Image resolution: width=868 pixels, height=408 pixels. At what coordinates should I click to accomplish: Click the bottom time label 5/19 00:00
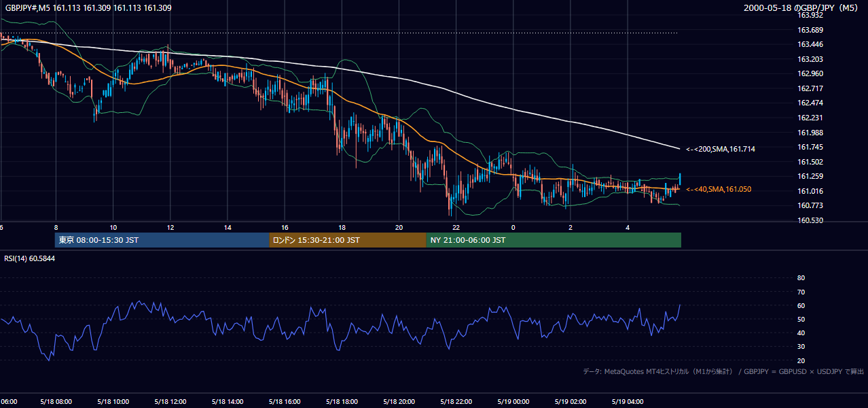512,401
